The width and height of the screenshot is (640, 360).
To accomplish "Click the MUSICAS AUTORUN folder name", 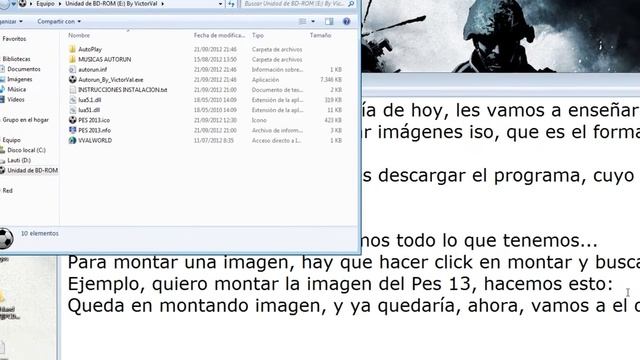I will coord(104,59).
